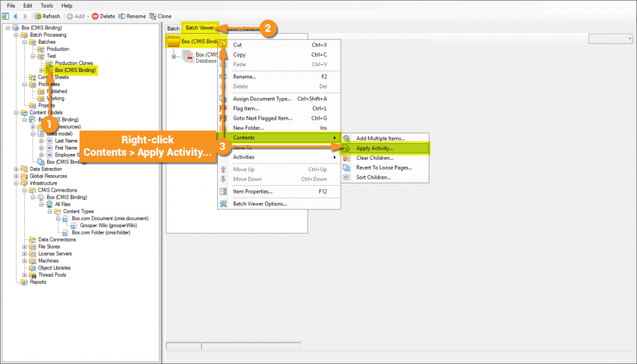Click the Production batches folder icon
637x364 pixels.
(x=41, y=49)
